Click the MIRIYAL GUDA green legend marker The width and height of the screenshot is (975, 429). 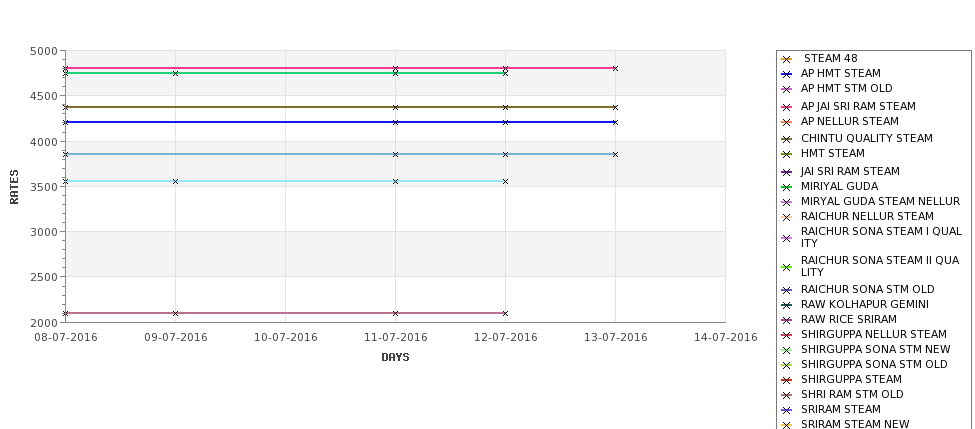click(786, 187)
